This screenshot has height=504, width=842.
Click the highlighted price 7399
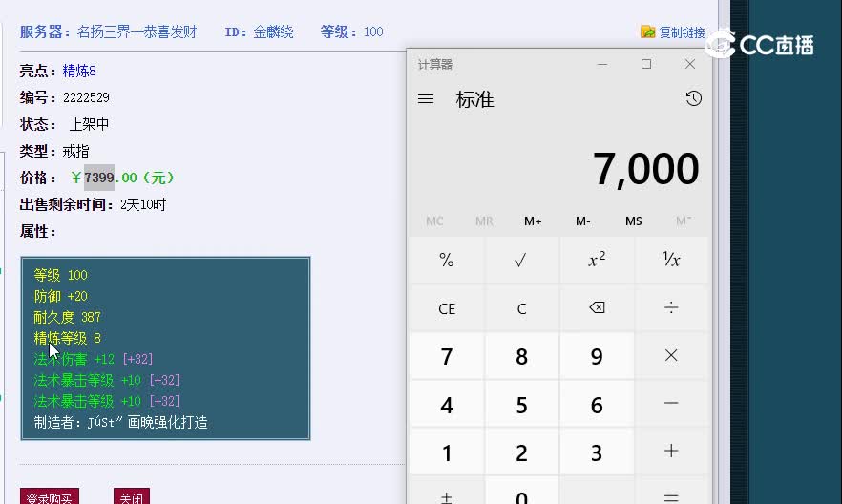[99, 178]
